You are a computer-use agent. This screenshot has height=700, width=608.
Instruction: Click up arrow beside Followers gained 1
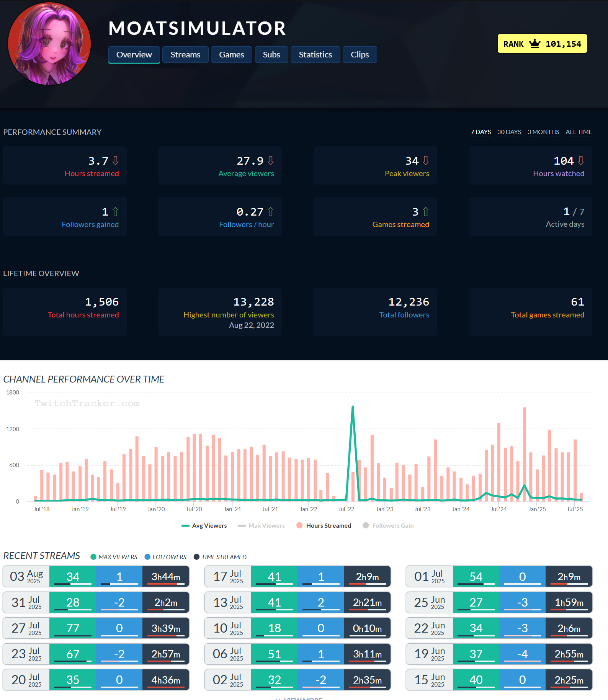pos(115,212)
